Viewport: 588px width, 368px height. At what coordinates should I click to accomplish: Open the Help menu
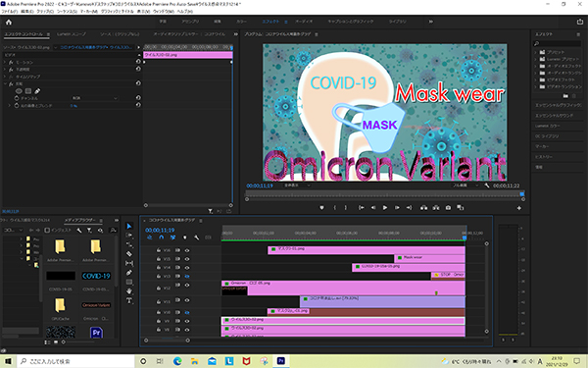click(185, 11)
